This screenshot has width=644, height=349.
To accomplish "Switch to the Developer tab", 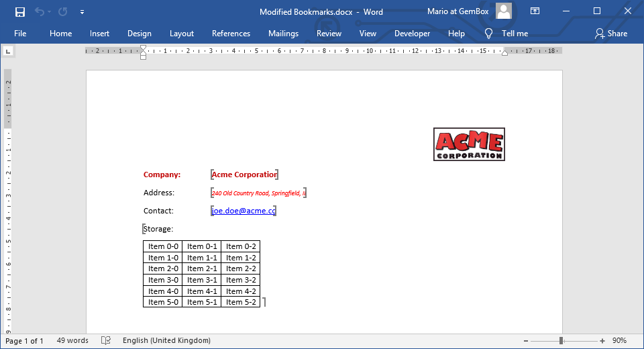I will pos(412,34).
